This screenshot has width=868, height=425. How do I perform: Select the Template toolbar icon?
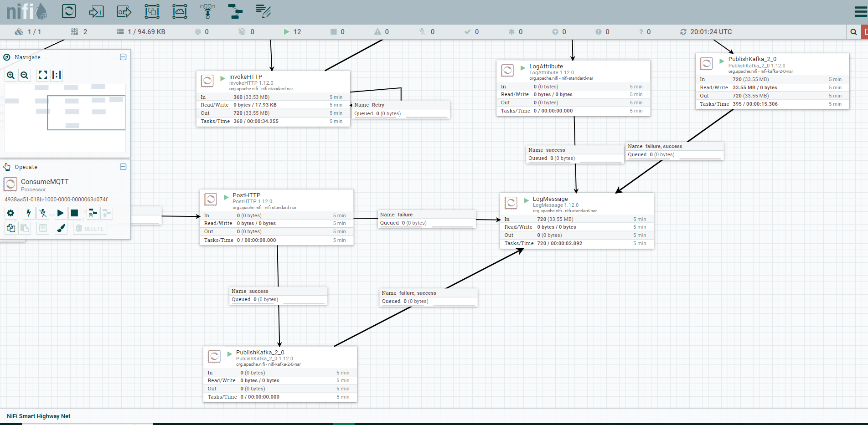(x=235, y=11)
